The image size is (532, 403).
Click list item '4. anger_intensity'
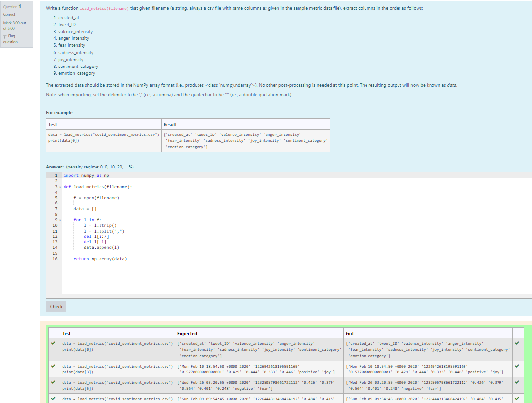point(71,38)
